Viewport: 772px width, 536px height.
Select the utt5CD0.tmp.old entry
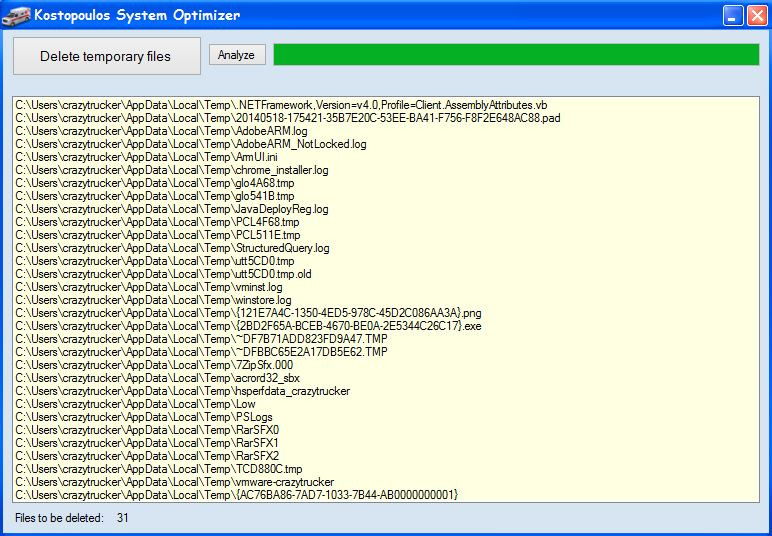pyautogui.click(x=163, y=274)
